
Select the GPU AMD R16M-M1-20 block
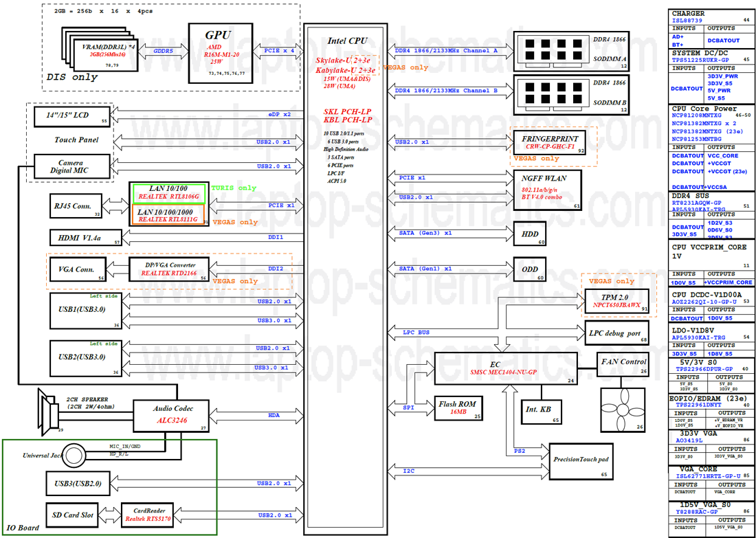tap(221, 53)
